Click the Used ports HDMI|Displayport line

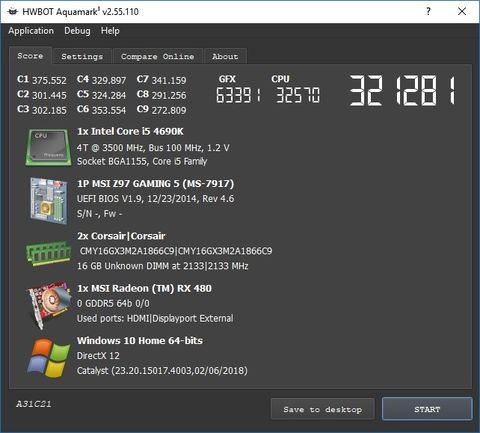(155, 318)
